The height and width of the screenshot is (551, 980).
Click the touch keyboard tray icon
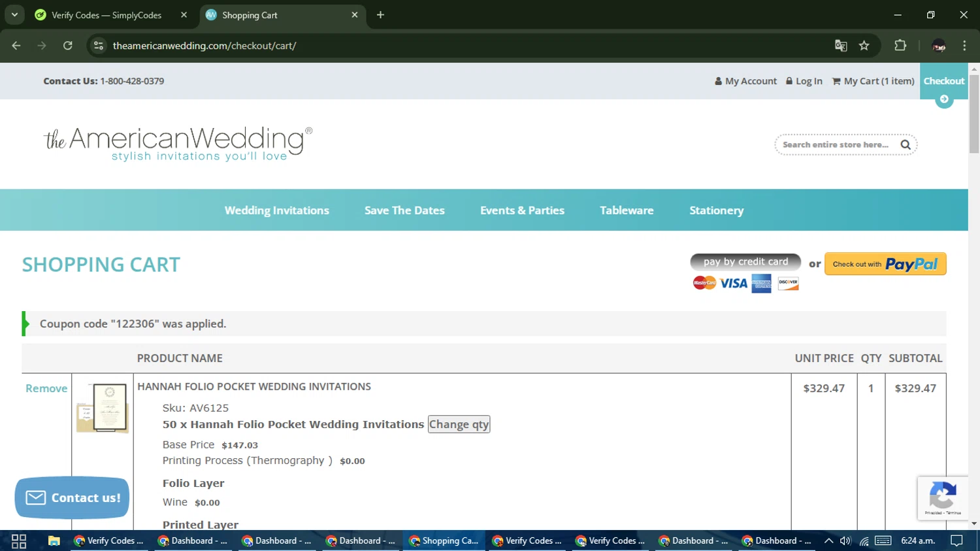(883, 541)
